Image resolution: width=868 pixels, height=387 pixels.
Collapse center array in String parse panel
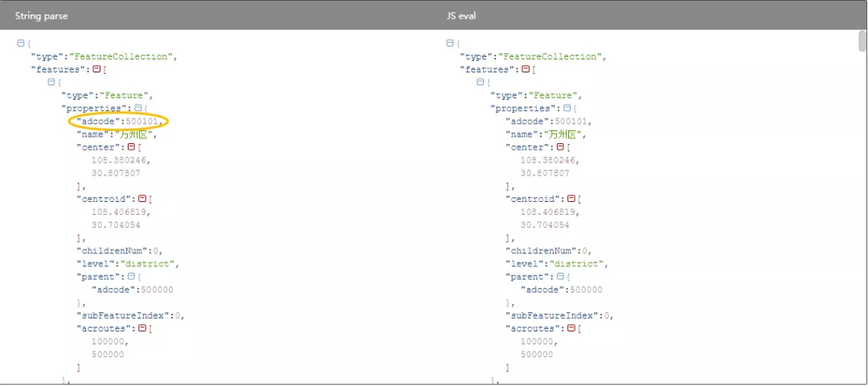(x=131, y=147)
